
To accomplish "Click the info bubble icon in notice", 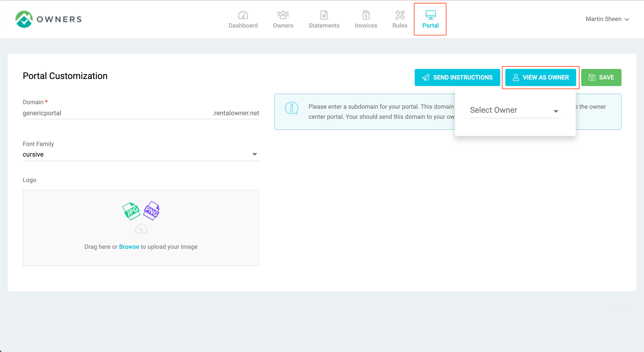I will pos(291,108).
